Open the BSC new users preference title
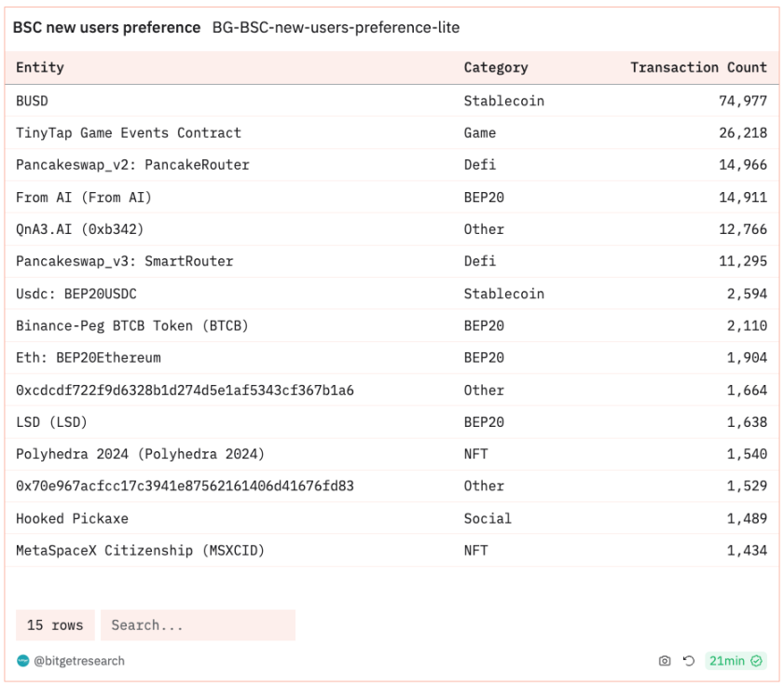 (106, 28)
